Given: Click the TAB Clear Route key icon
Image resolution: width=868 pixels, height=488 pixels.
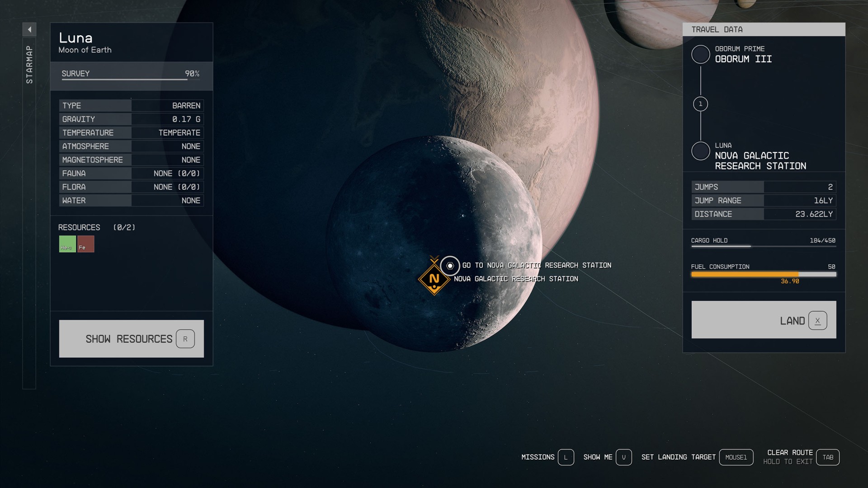Looking at the screenshot, I should click(828, 457).
